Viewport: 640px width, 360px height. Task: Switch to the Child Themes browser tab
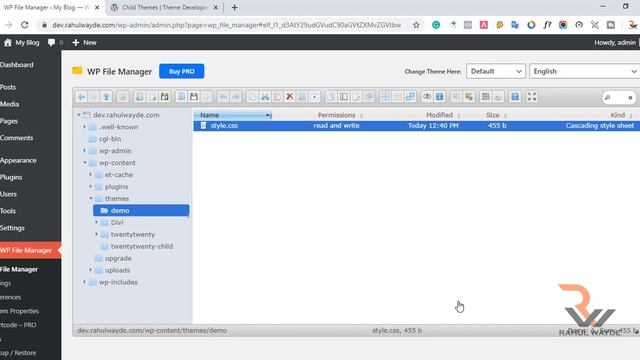[164, 7]
